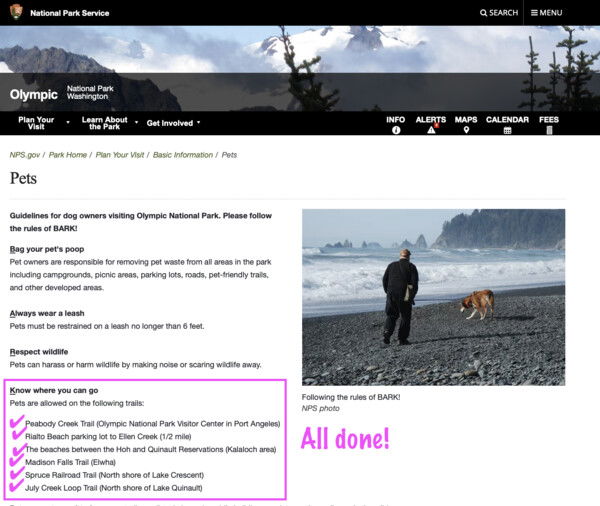This screenshot has height=506, width=600.
Task: Open the Get Involved menu
Action: [170, 123]
